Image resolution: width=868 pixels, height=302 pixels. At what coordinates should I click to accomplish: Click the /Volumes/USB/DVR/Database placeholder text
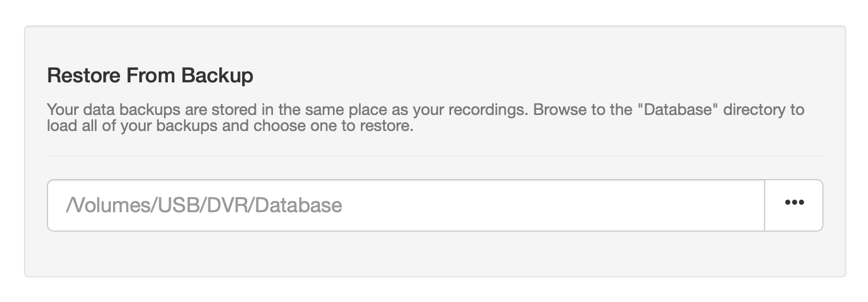click(204, 205)
